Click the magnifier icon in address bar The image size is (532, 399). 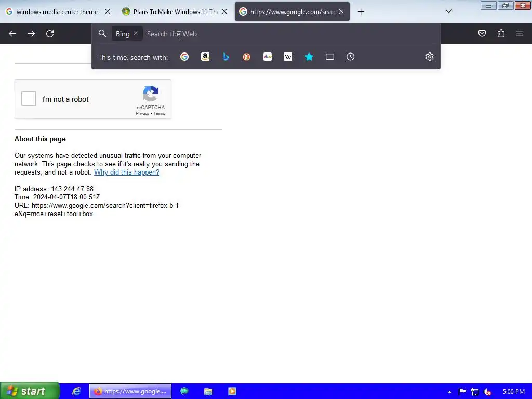[102, 33]
